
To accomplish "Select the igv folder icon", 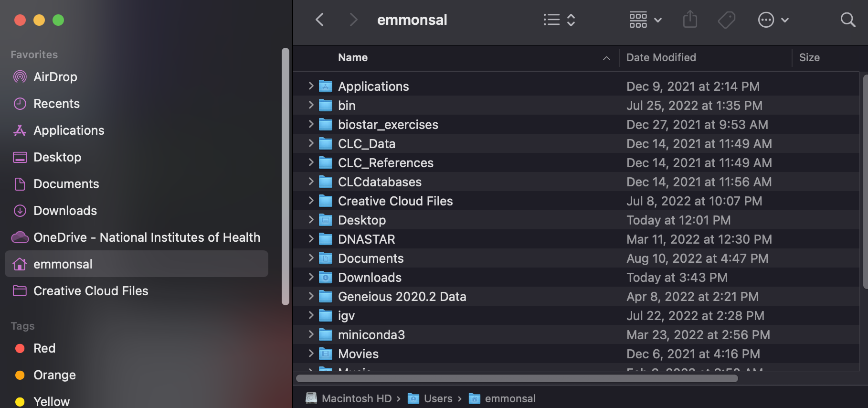I will [x=326, y=315].
